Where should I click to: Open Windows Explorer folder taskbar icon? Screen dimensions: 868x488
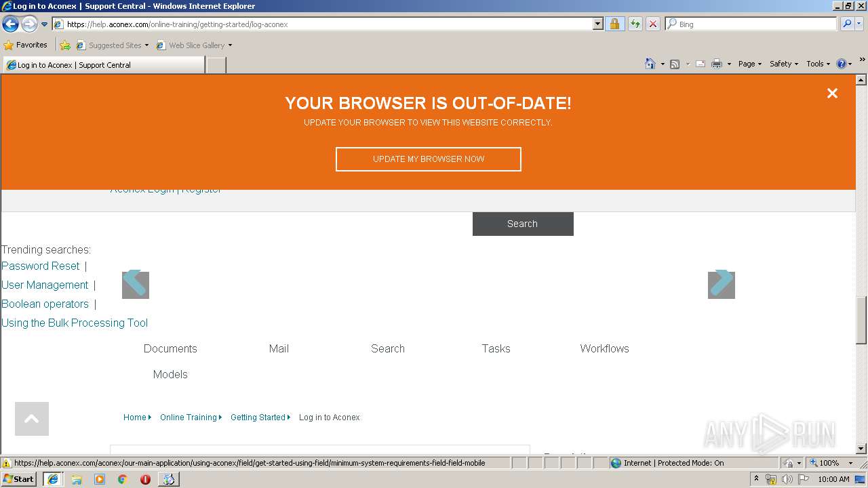click(77, 479)
